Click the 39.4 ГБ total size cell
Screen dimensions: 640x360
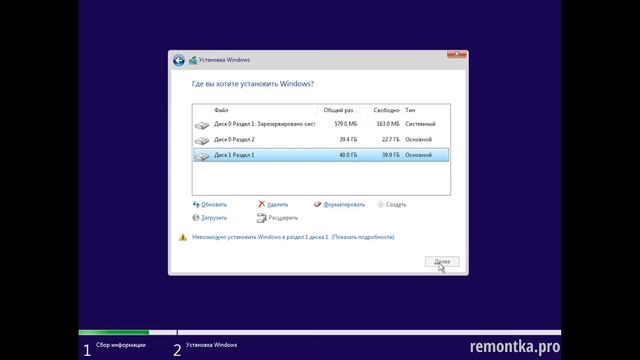tap(348, 140)
